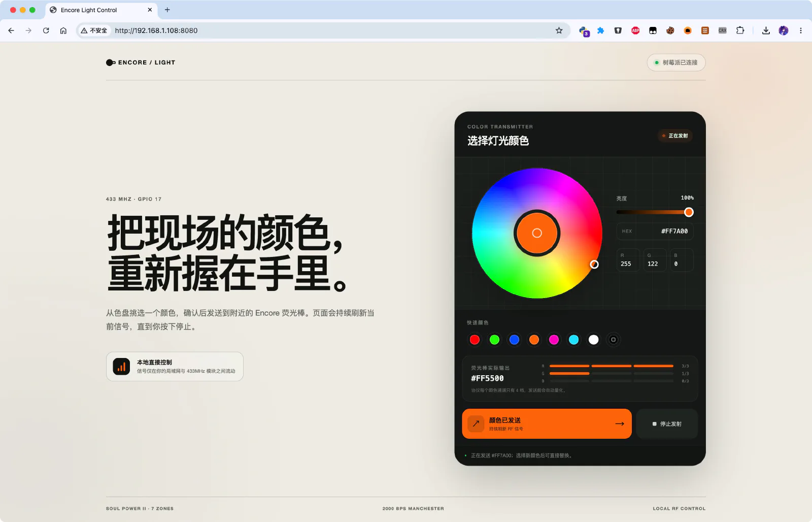812x522 pixels.
Task: Click the brightness slider handle
Action: click(689, 212)
